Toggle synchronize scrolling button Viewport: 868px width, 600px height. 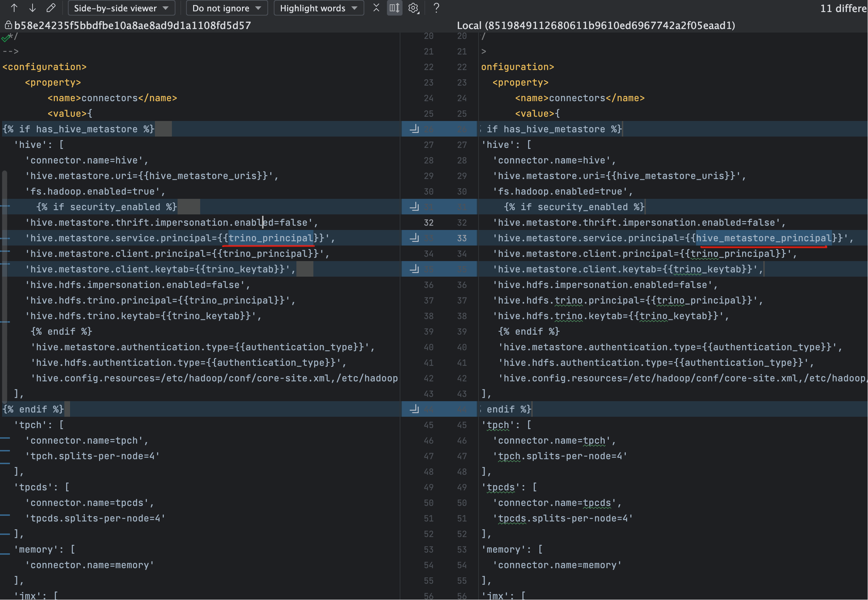coord(394,8)
